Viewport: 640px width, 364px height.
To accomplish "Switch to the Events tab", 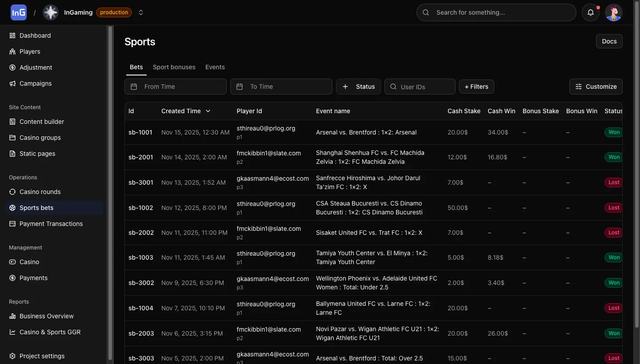I will point(215,67).
